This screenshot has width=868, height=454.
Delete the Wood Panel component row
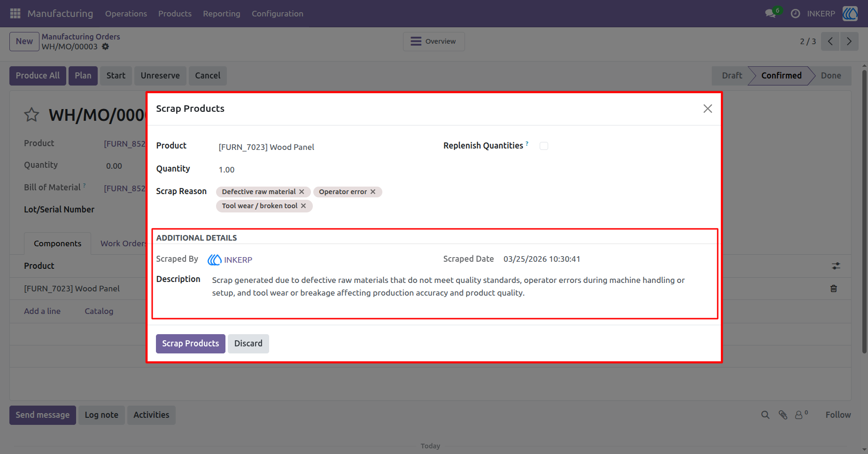(834, 289)
